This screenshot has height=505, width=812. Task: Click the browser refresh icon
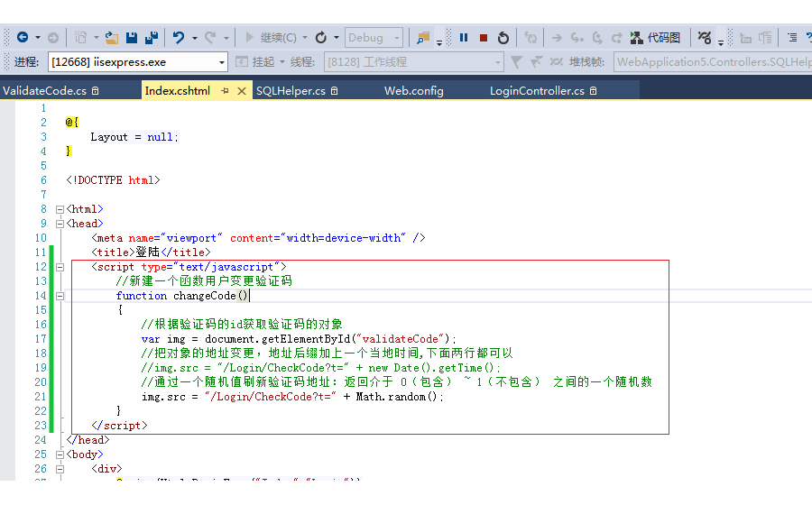[321, 37]
